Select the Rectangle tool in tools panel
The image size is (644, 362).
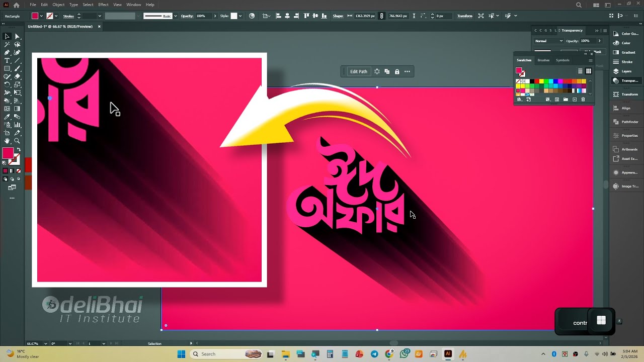[7, 68]
